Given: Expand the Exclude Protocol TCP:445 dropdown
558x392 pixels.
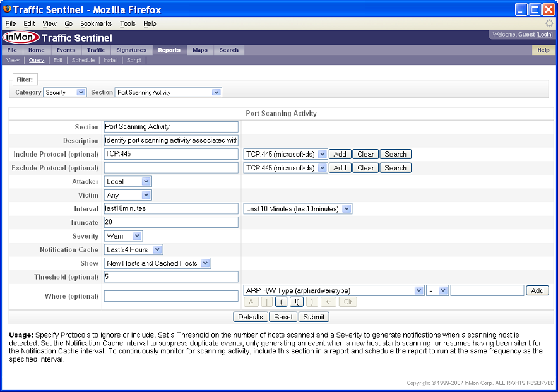Looking at the screenshot, I should [x=285, y=168].
